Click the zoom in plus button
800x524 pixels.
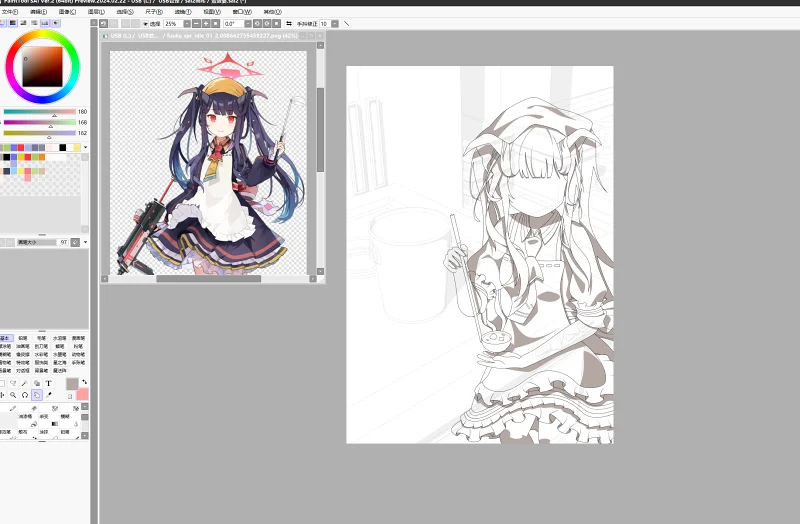206,23
